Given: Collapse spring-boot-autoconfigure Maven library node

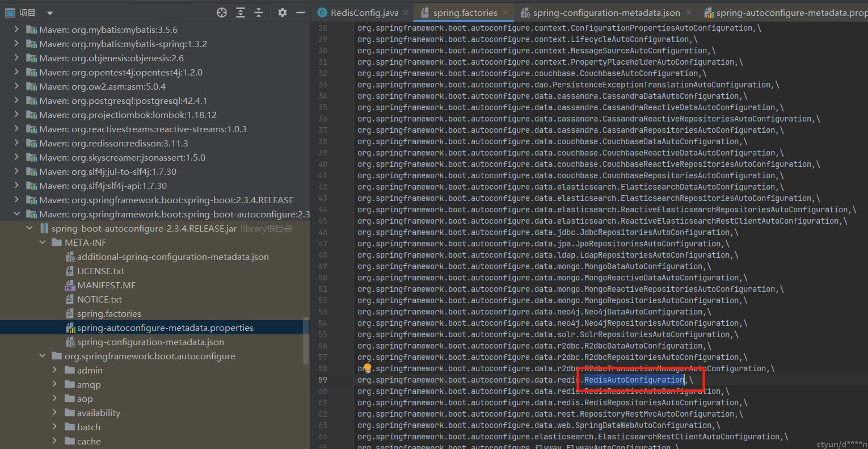Looking at the screenshot, I should 16,214.
